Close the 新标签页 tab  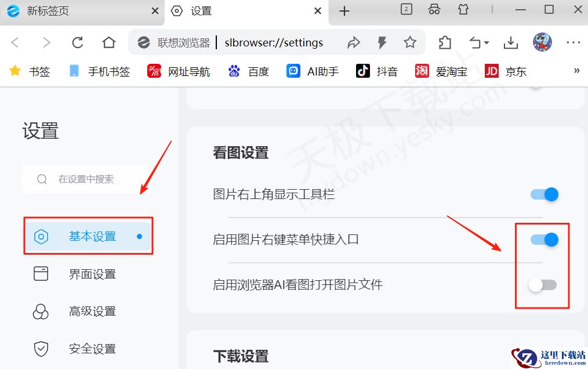(x=155, y=11)
